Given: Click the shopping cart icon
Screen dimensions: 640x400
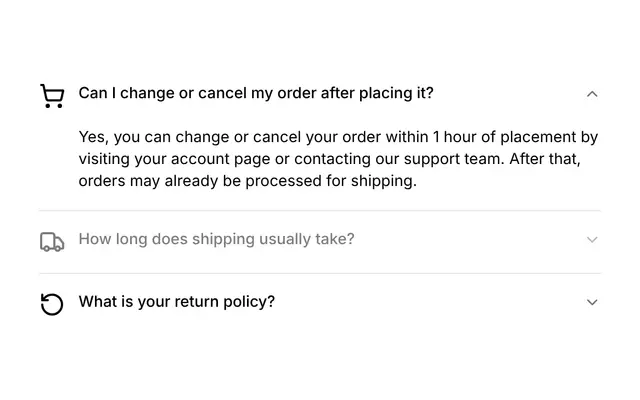Looking at the screenshot, I should point(52,96).
